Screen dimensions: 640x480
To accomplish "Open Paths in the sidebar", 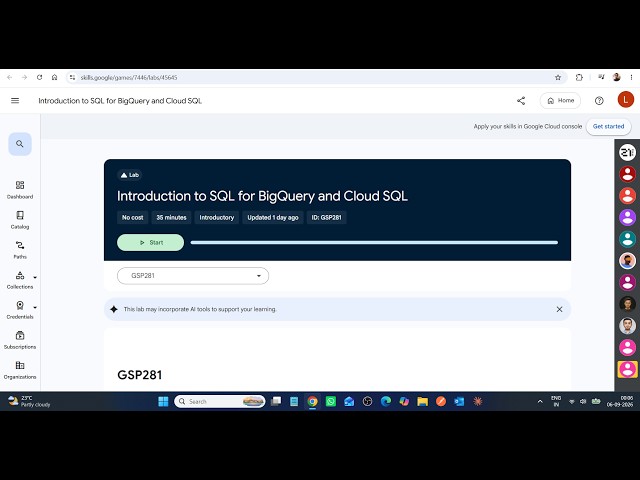I will [x=20, y=250].
